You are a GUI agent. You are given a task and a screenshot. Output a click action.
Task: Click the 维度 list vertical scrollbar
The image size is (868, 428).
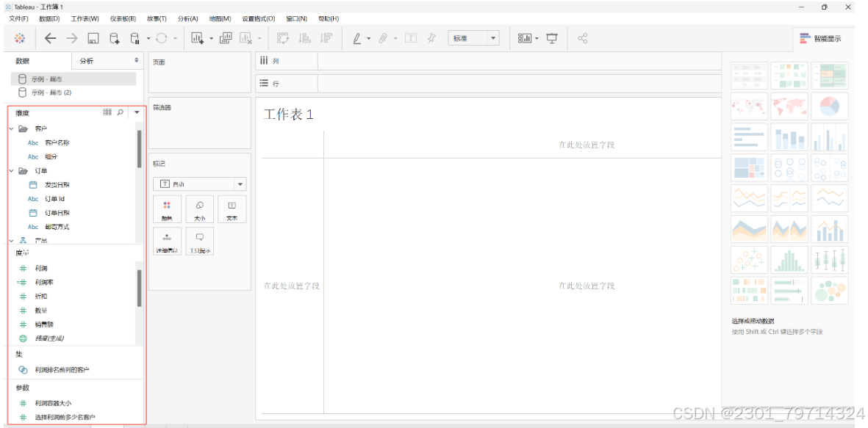(139, 149)
